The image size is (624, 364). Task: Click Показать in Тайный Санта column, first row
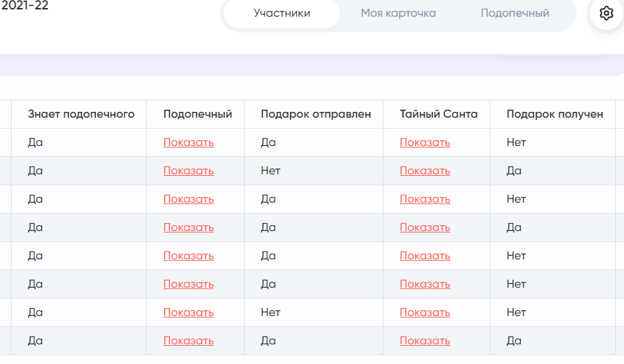point(425,142)
